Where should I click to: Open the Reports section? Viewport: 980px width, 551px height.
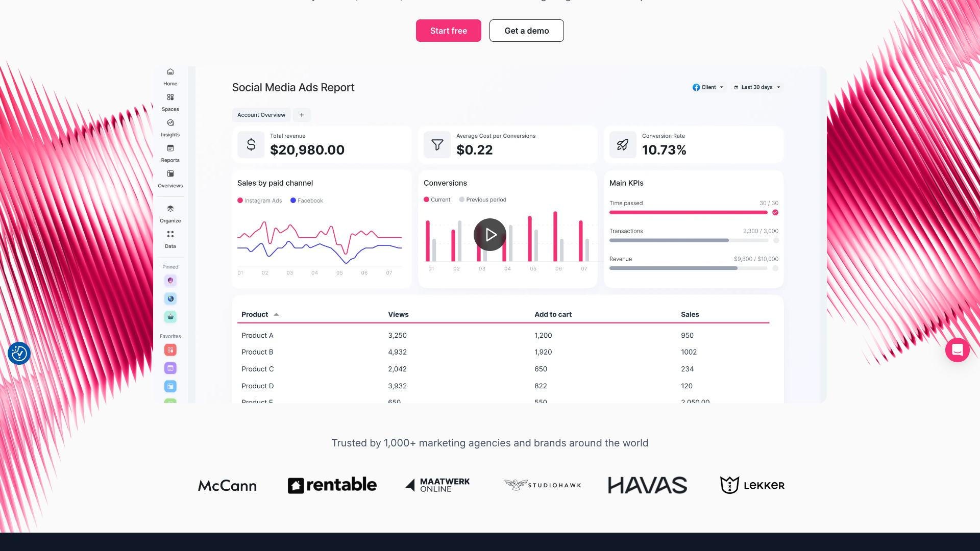click(170, 153)
